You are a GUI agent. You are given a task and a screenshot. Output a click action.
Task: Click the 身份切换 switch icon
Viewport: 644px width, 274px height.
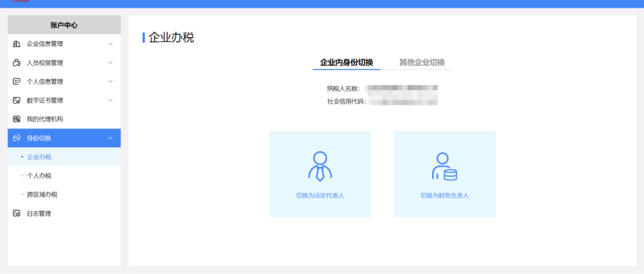pos(17,138)
